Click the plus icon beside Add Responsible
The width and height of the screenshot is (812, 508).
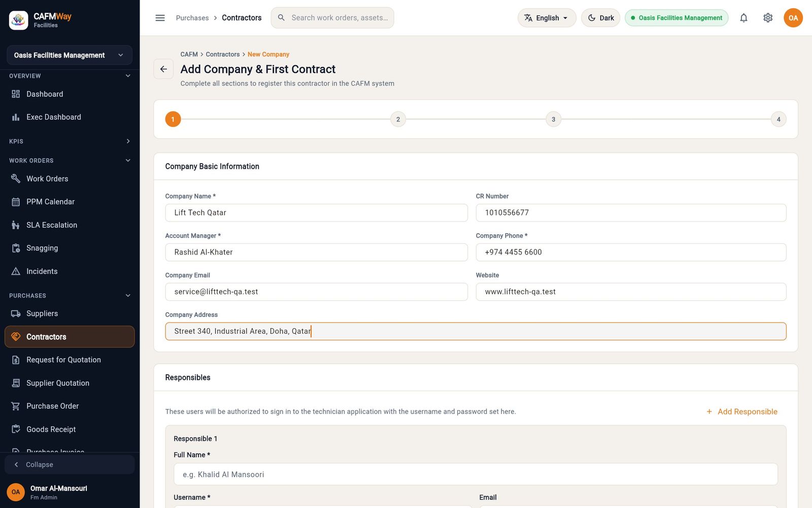point(709,411)
